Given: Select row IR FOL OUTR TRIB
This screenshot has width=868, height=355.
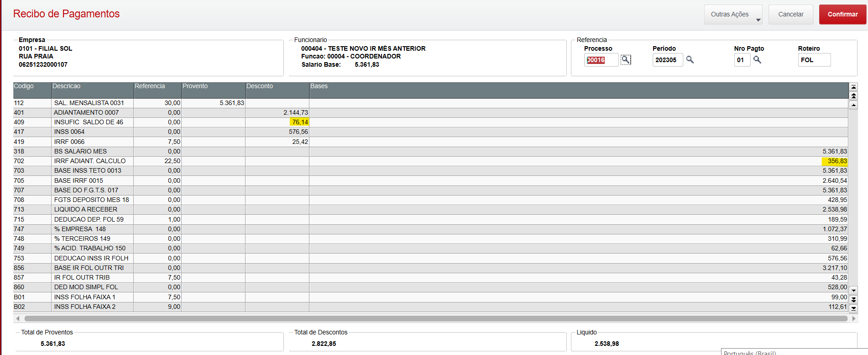Looking at the screenshot, I should [x=430, y=277].
